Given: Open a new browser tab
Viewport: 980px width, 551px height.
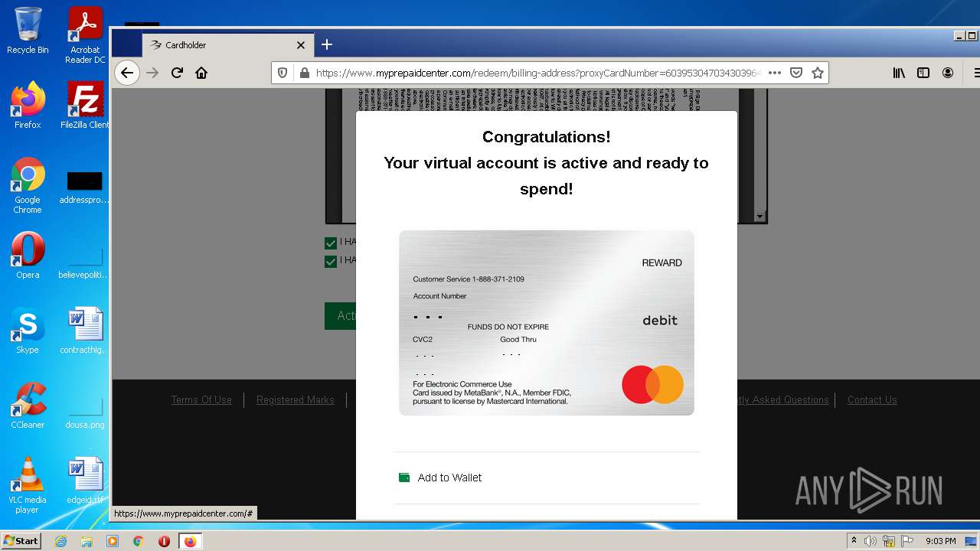Looking at the screenshot, I should coord(327,44).
